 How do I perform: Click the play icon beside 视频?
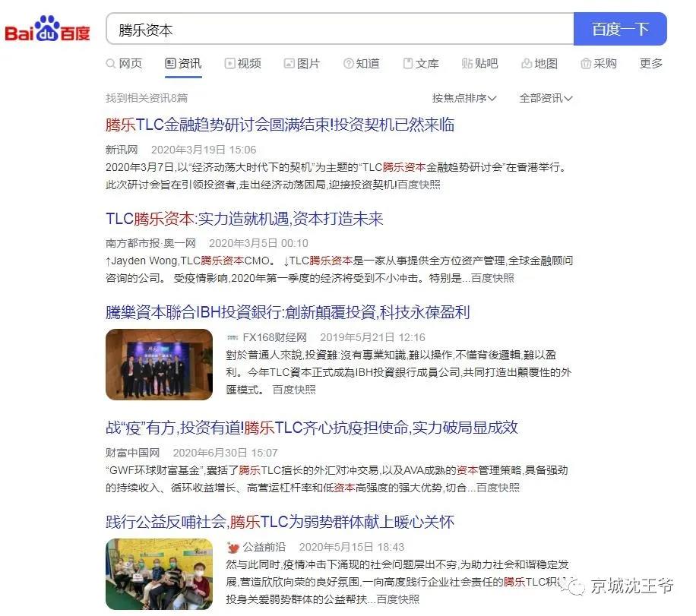(x=229, y=64)
